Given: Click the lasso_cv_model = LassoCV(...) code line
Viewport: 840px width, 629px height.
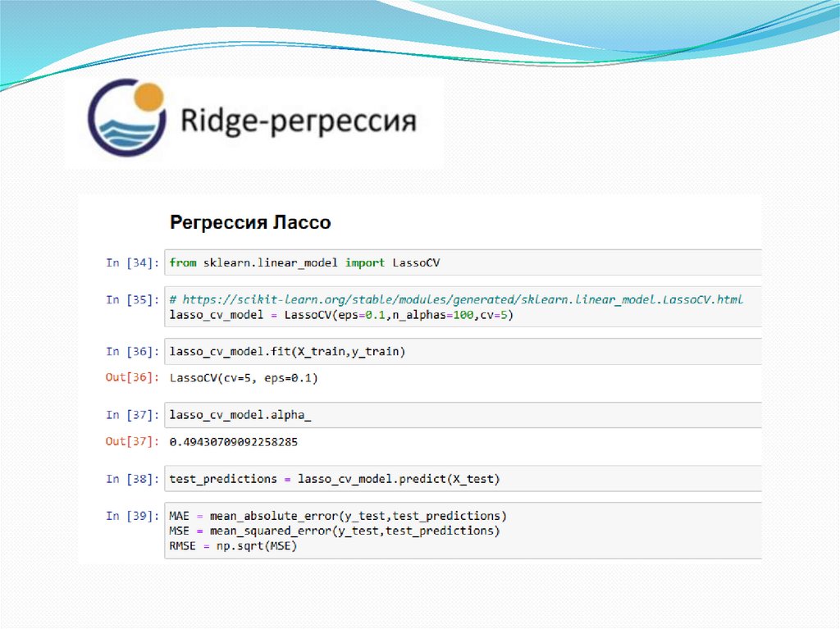Looking at the screenshot, I should 340,315.
